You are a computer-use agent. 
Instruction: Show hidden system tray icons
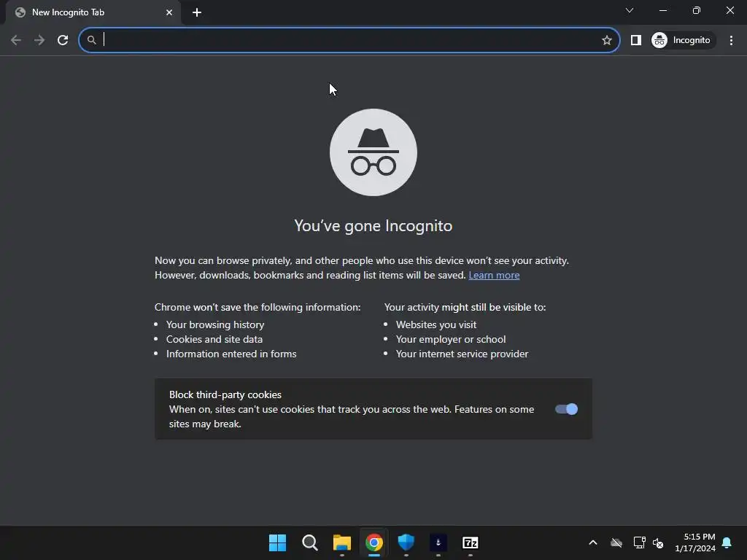pyautogui.click(x=593, y=542)
